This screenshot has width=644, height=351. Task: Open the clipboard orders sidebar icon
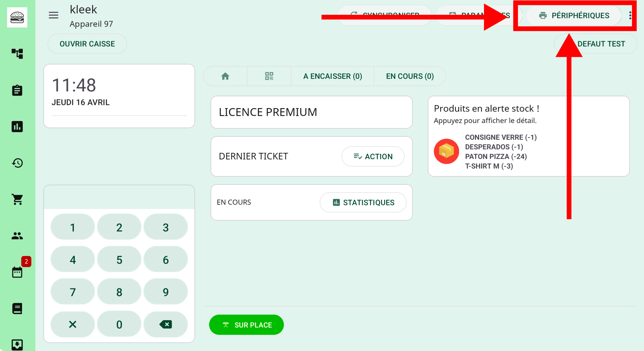point(17,90)
